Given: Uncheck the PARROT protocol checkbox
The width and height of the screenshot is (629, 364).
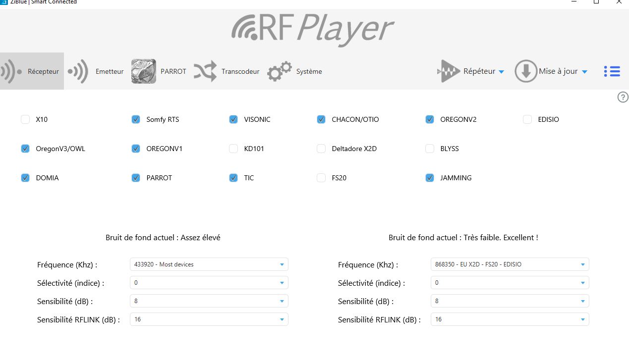Looking at the screenshot, I should (136, 178).
